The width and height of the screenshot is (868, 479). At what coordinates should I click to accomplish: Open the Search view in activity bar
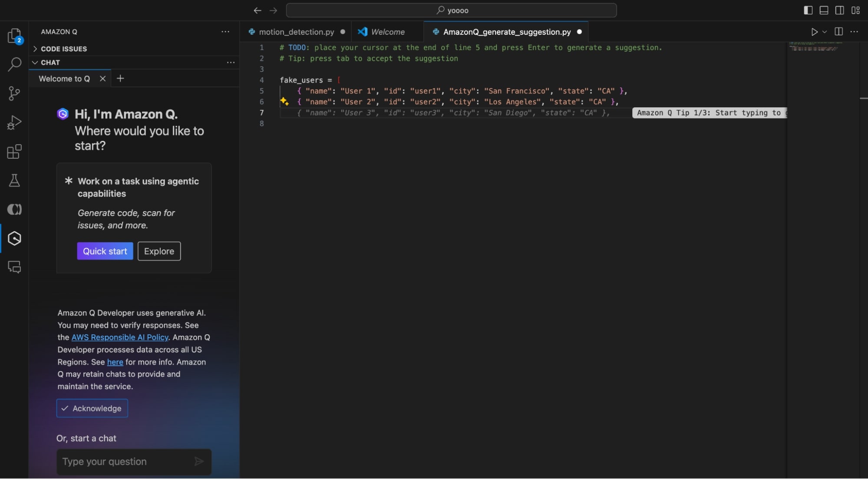tap(14, 64)
